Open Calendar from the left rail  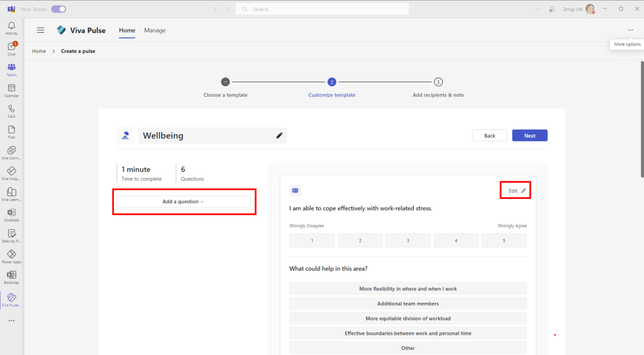pyautogui.click(x=11, y=90)
